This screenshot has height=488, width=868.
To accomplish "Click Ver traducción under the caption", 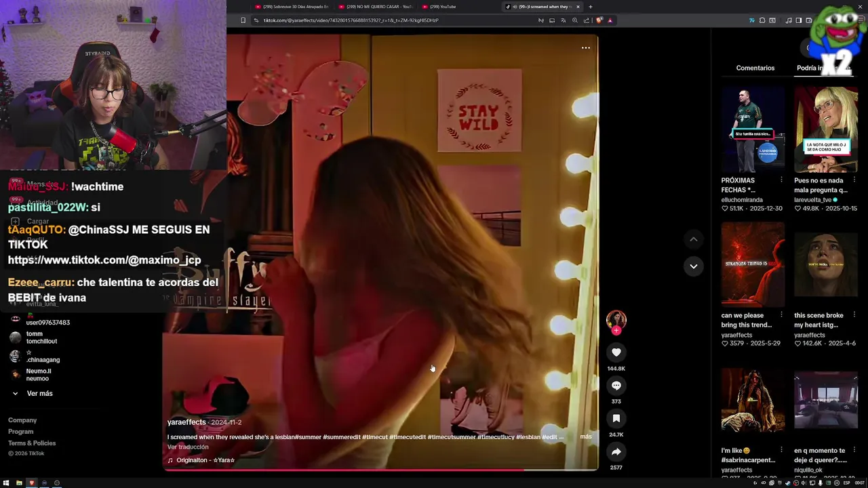I will tap(188, 447).
